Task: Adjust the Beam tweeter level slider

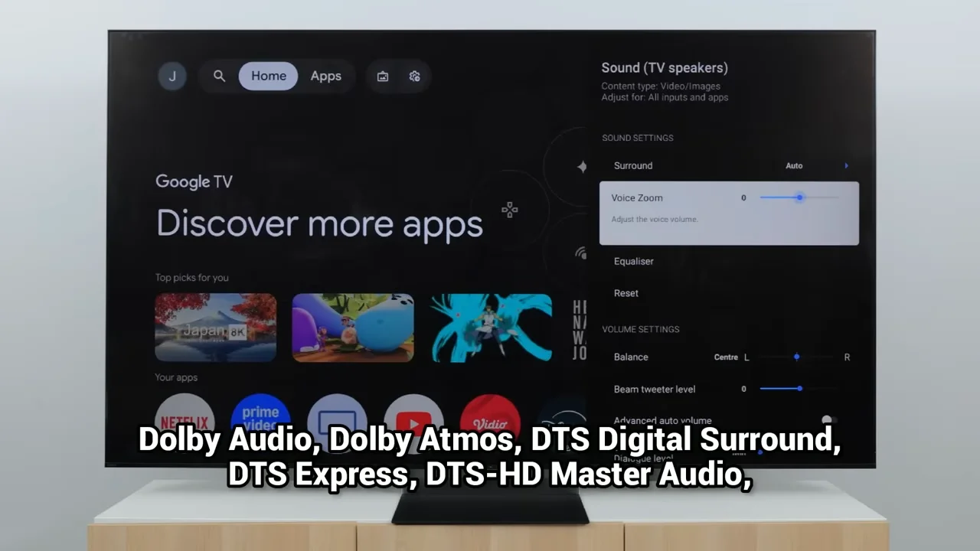Action: click(x=799, y=389)
